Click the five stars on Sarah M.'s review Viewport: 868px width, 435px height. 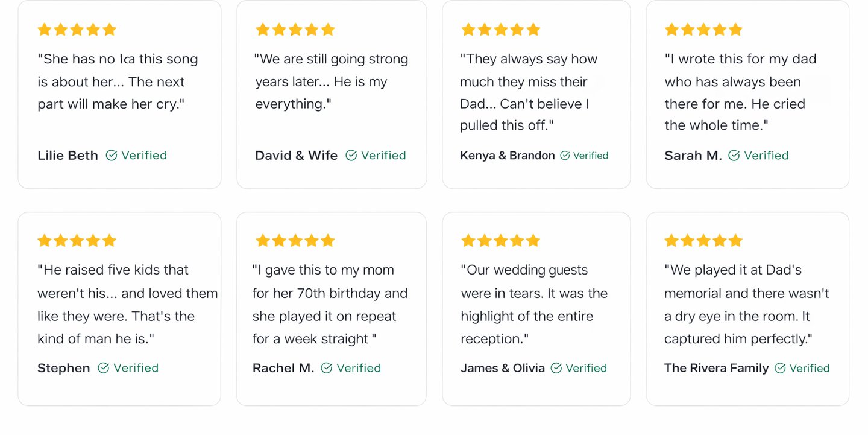703,30
